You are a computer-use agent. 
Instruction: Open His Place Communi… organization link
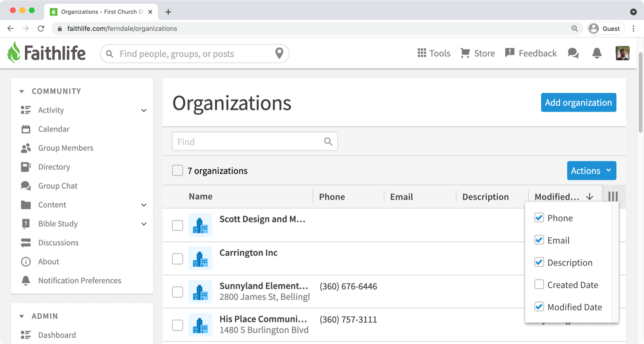click(263, 319)
